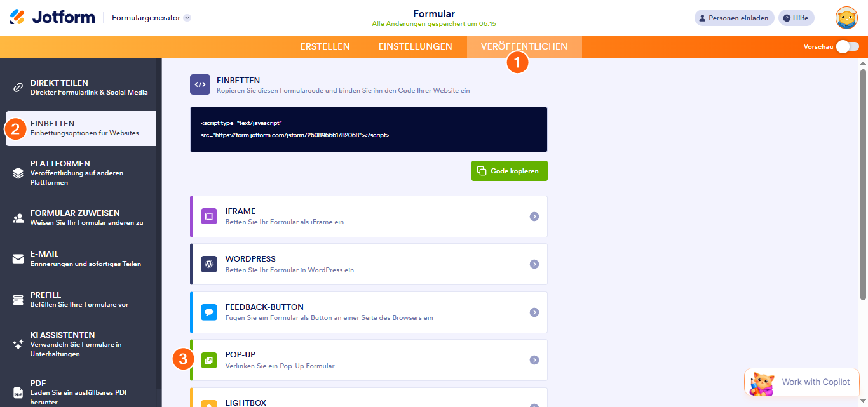The image size is (868, 407).
Task: Expand the iFrame option arrow
Action: pos(534,216)
